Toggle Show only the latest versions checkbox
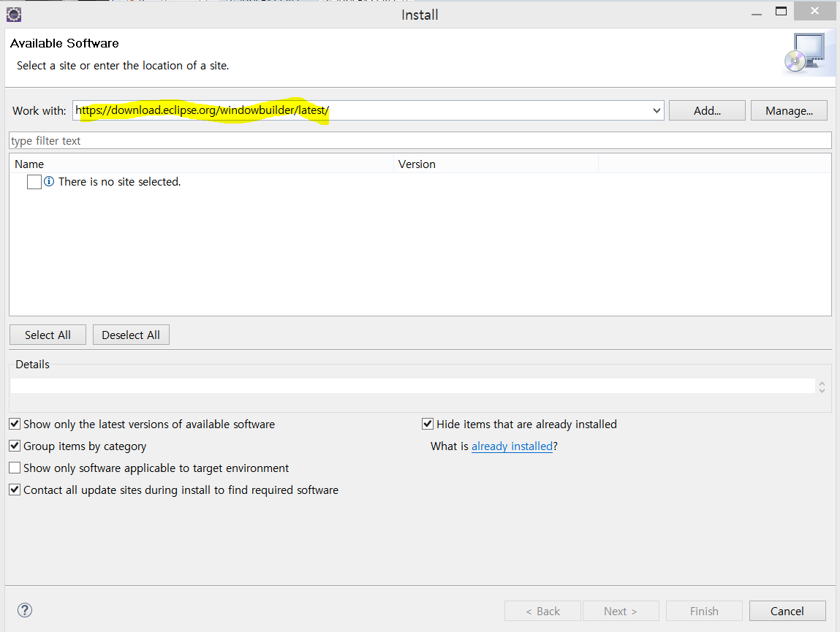 pyautogui.click(x=15, y=424)
